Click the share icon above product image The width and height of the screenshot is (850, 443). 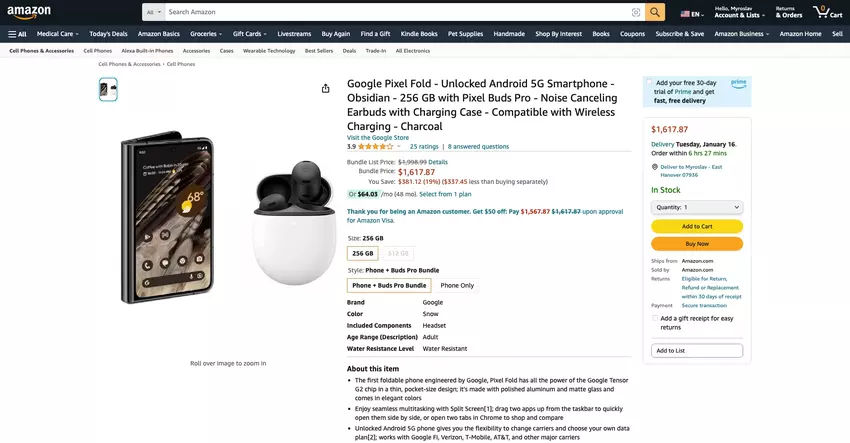[x=325, y=88]
